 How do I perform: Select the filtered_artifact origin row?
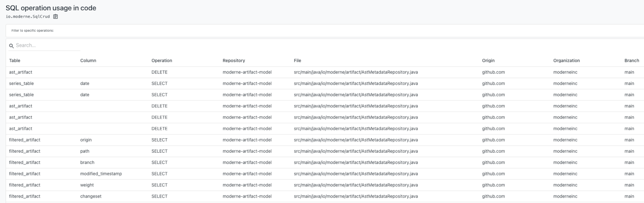click(x=324, y=140)
